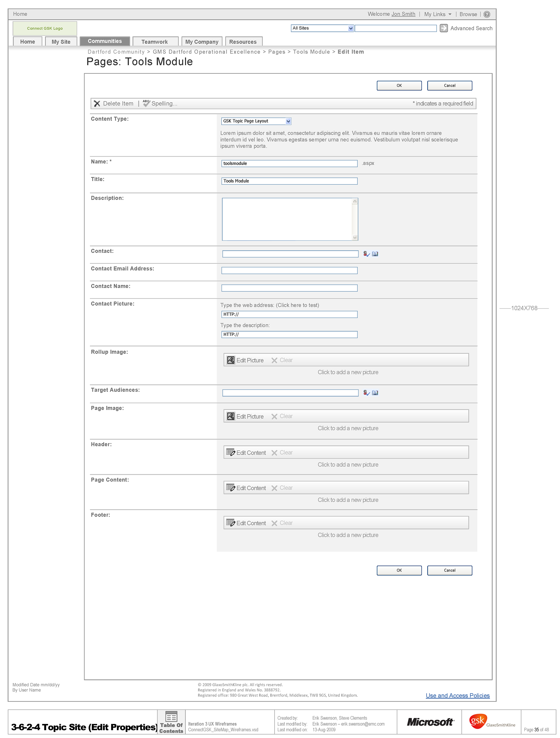Switch to the Teamwork tab
Screen dimensions: 560x738
coord(155,42)
